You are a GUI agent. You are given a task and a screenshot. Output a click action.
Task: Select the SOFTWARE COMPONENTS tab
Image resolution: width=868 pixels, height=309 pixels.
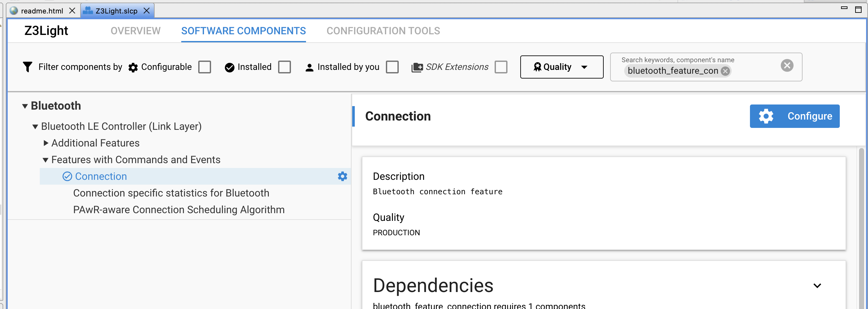click(x=243, y=31)
